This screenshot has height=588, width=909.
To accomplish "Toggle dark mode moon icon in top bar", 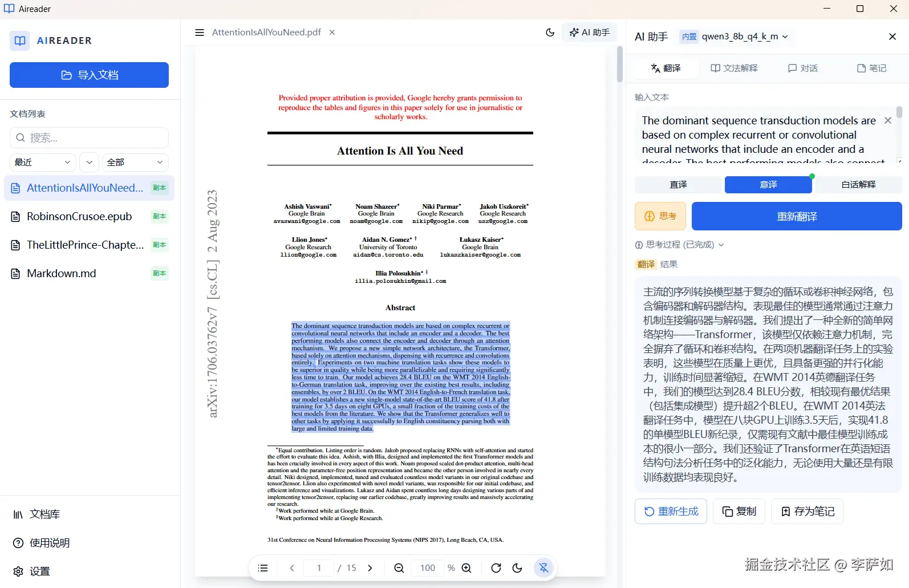I will coord(550,33).
